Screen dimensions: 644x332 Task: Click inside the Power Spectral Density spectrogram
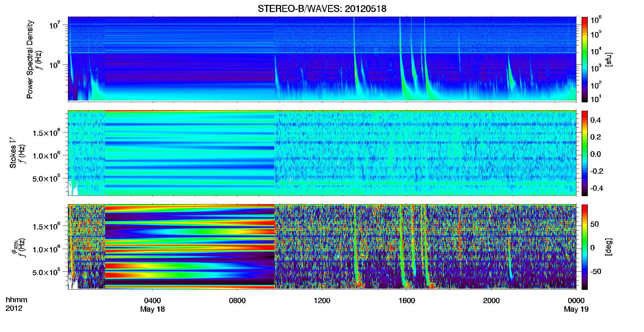322,59
